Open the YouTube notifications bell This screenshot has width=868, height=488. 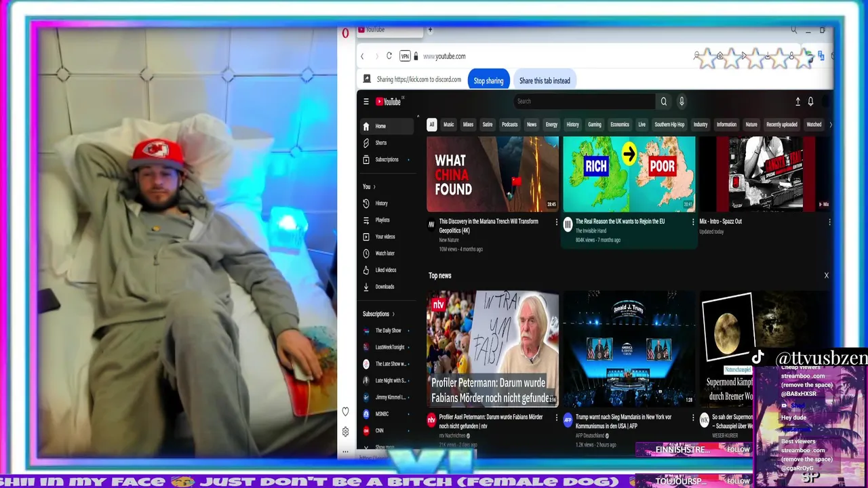tap(810, 102)
